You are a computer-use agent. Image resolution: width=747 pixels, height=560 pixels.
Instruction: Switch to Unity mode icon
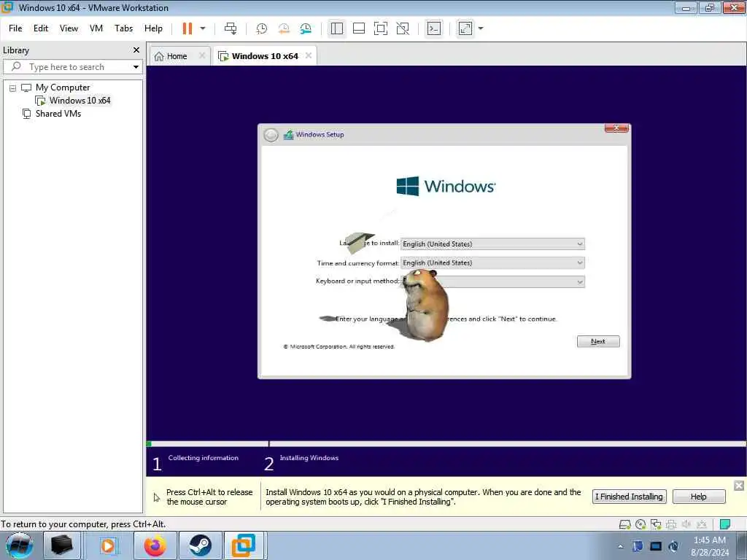(403, 28)
